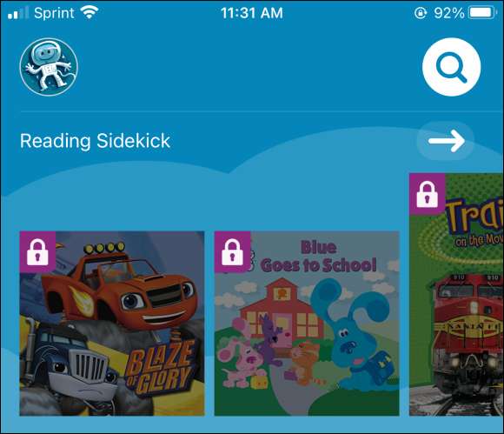Tap the lock icon on the Trains book
Image resolution: width=504 pixels, height=434 pixels.
coord(428,194)
